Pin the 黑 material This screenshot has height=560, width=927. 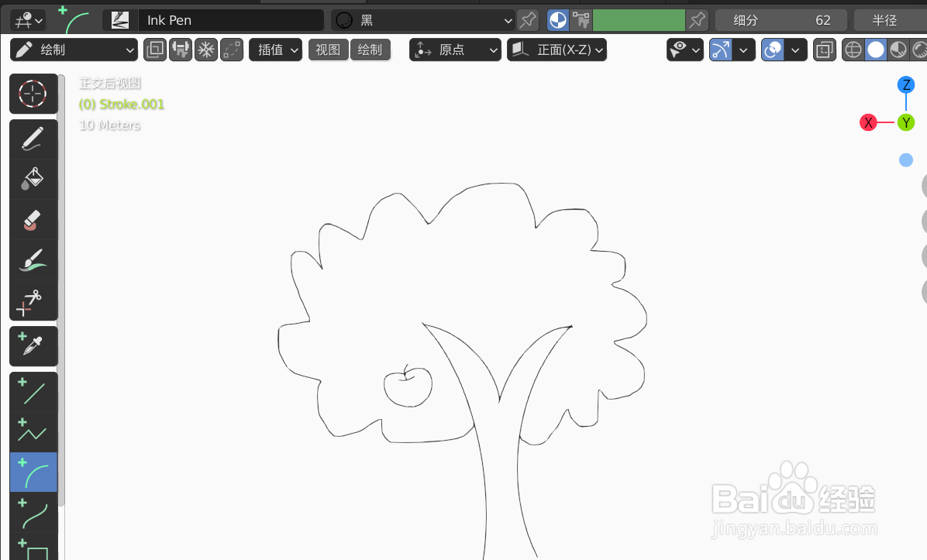[x=528, y=20]
